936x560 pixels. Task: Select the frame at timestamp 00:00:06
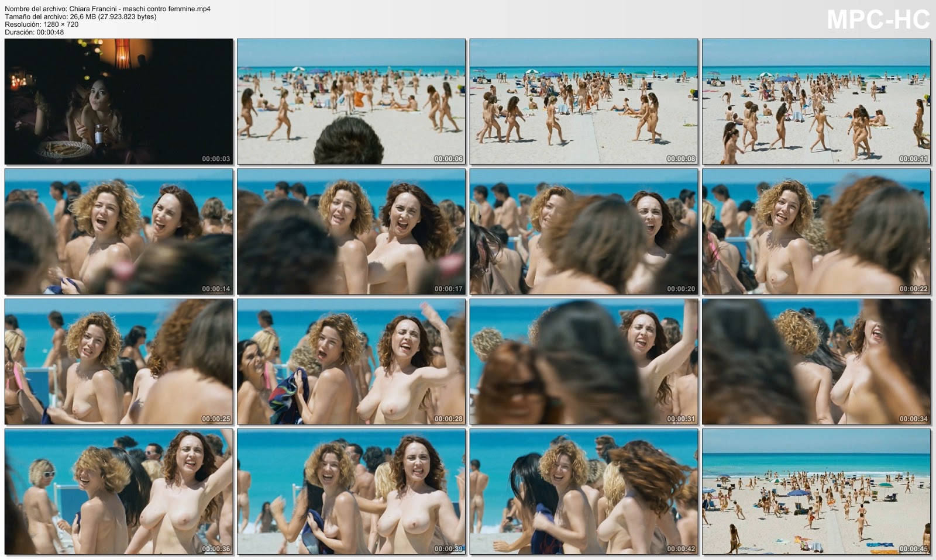pos(351,102)
